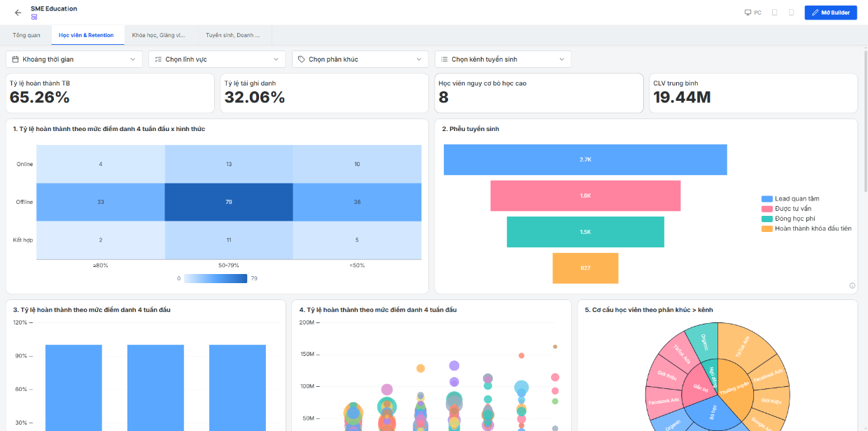The height and width of the screenshot is (431, 868).
Task: Click the purple dashboard icon under SME Education
Action: click(x=34, y=17)
